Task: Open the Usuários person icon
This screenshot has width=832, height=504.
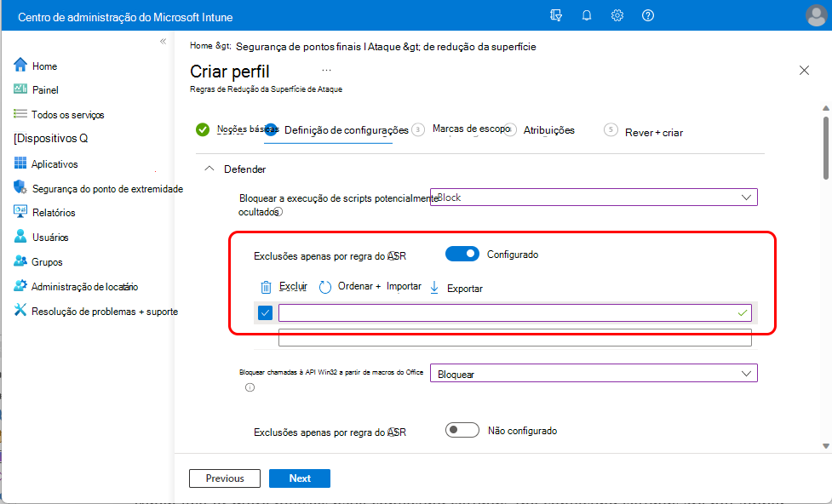Action: click(20, 236)
